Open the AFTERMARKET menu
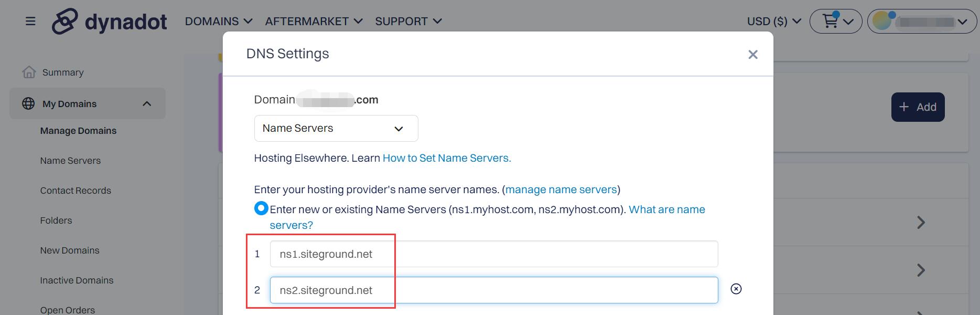The image size is (980, 315). tap(314, 22)
